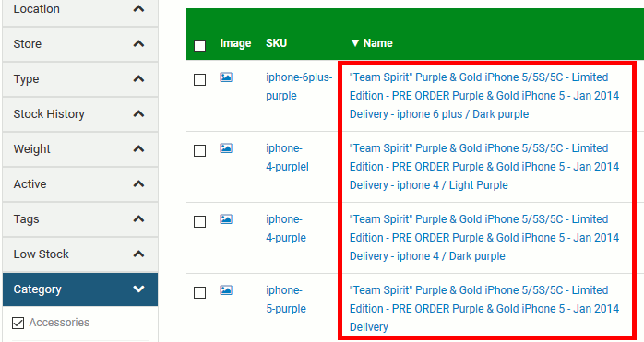The width and height of the screenshot is (644, 342).
Task: Open product name ending 'iphone 4 / Light Purple'
Action: point(484,167)
